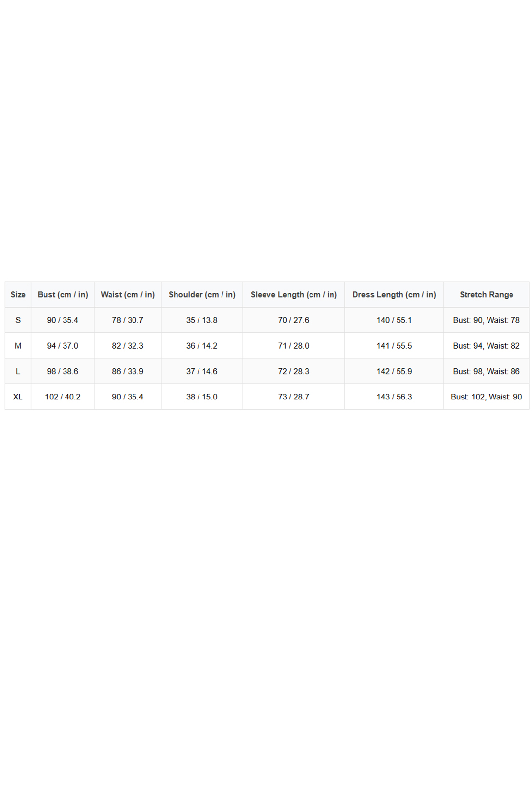Select the size XL row label

point(18,397)
